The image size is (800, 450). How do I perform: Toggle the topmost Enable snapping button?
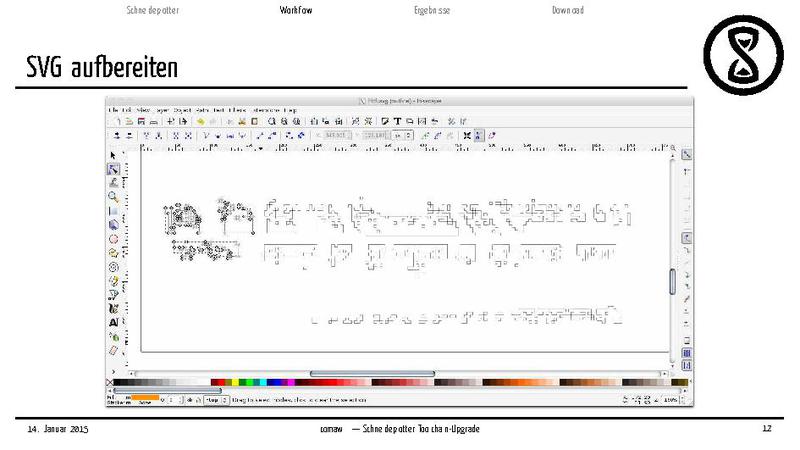[687, 154]
